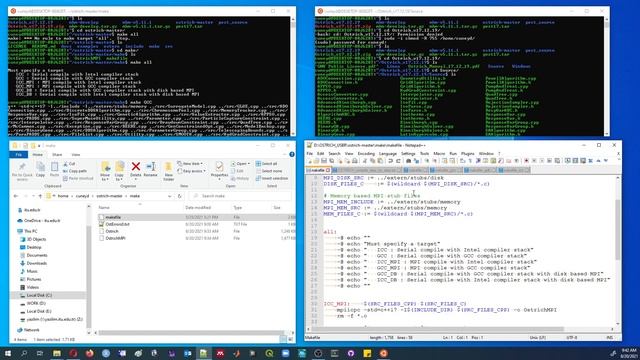The image size is (640, 360).
Task: Open recent locations arrow beside forward button
Action: [x=33, y=196]
